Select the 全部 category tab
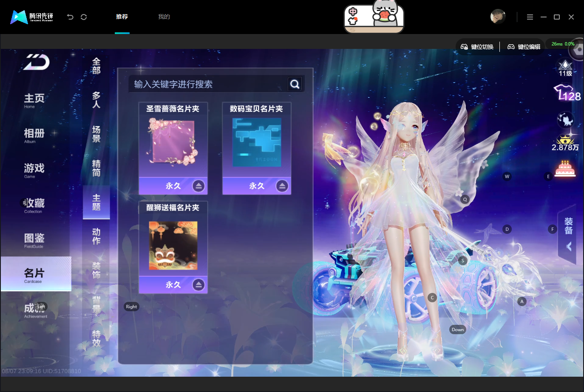 (96, 66)
